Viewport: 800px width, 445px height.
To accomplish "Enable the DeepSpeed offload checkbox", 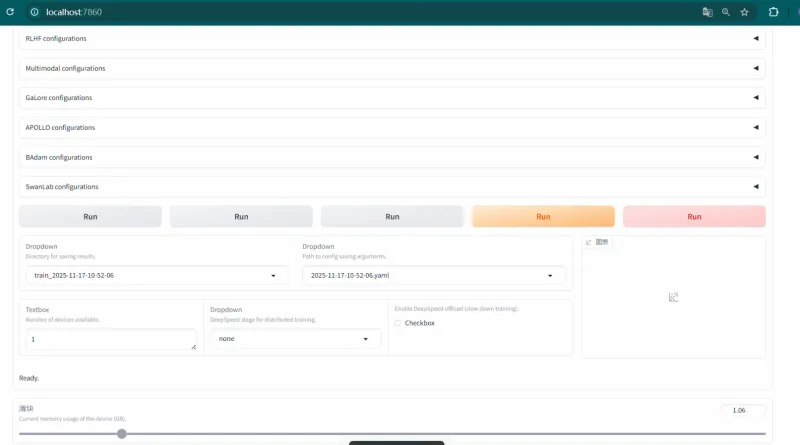I will click(x=397, y=323).
